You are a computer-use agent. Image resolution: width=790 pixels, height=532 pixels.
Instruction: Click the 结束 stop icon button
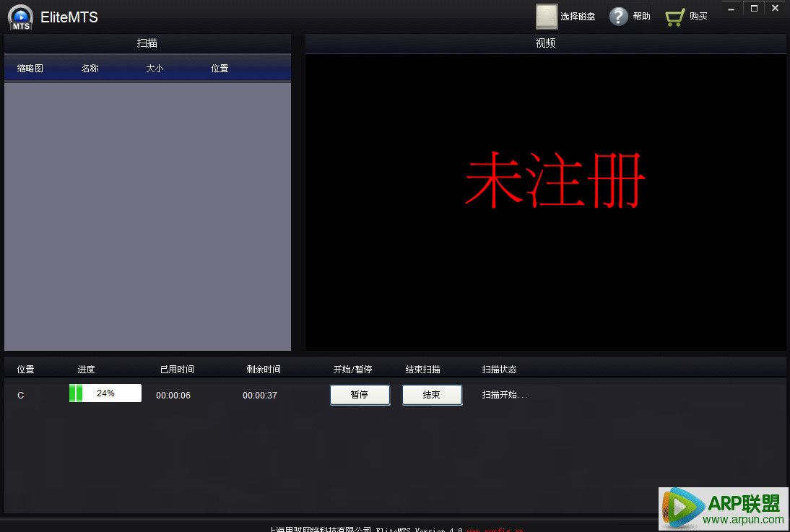(x=432, y=395)
